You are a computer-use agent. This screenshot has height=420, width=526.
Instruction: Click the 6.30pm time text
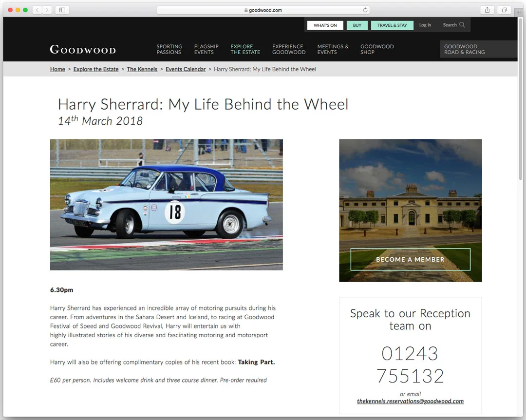click(x=61, y=290)
